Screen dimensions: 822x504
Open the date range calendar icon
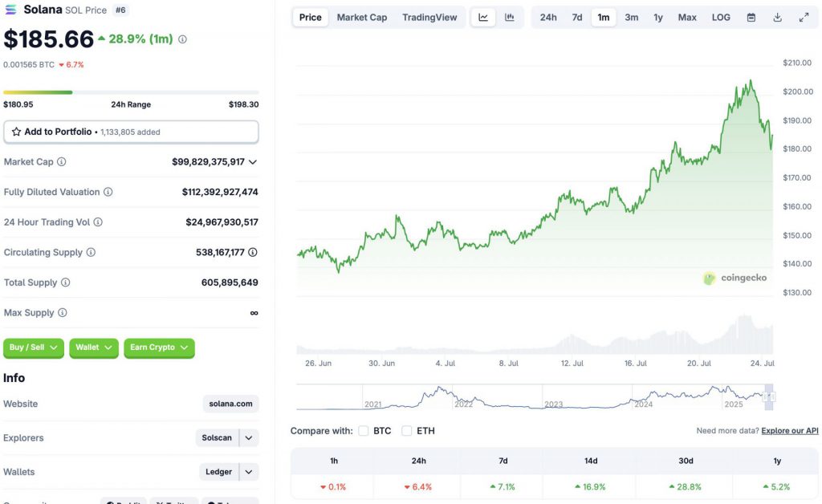[751, 17]
